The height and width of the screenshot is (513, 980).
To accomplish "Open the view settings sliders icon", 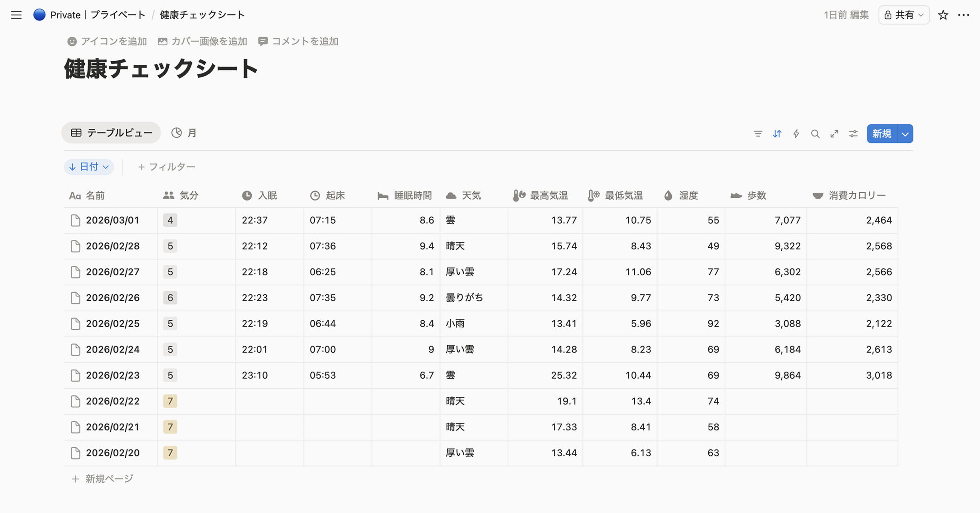I will [x=853, y=133].
